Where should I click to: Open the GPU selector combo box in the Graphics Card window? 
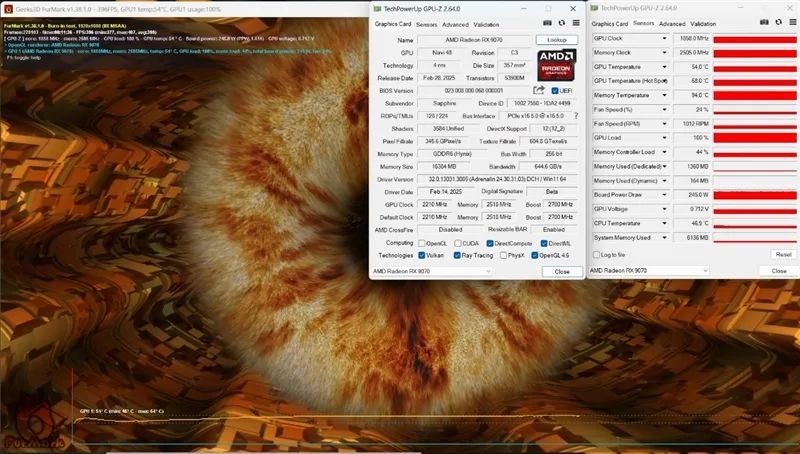click(x=431, y=271)
